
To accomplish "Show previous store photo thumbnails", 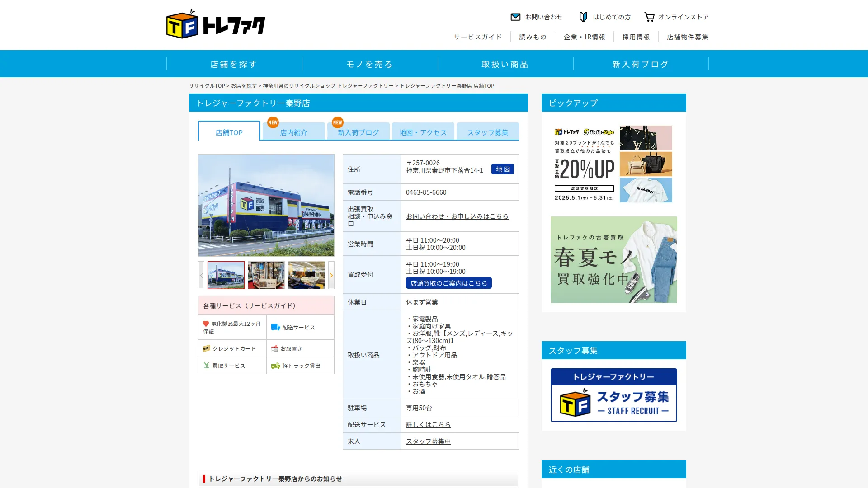I will (201, 275).
